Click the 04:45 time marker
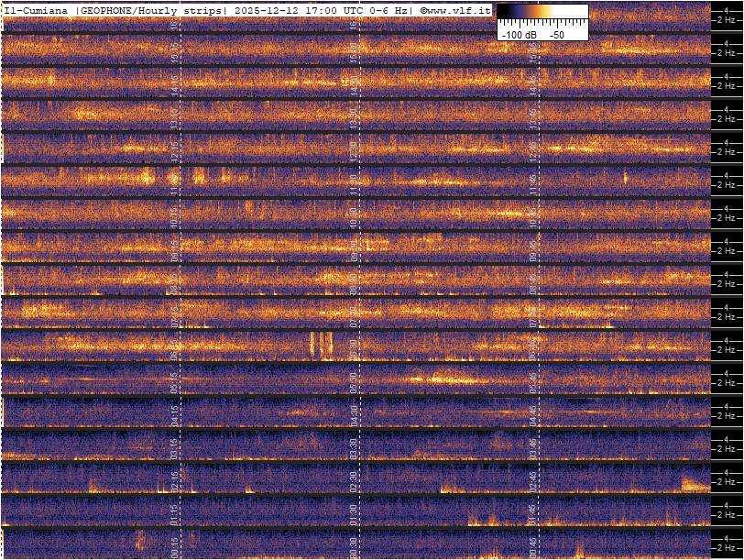Screen dimensions: 744x560 point(533,411)
